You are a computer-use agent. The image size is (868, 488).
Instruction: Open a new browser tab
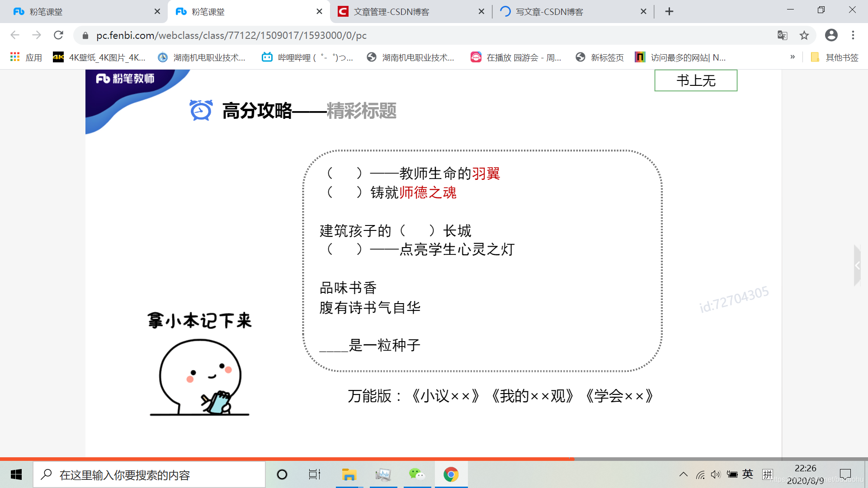(x=670, y=12)
